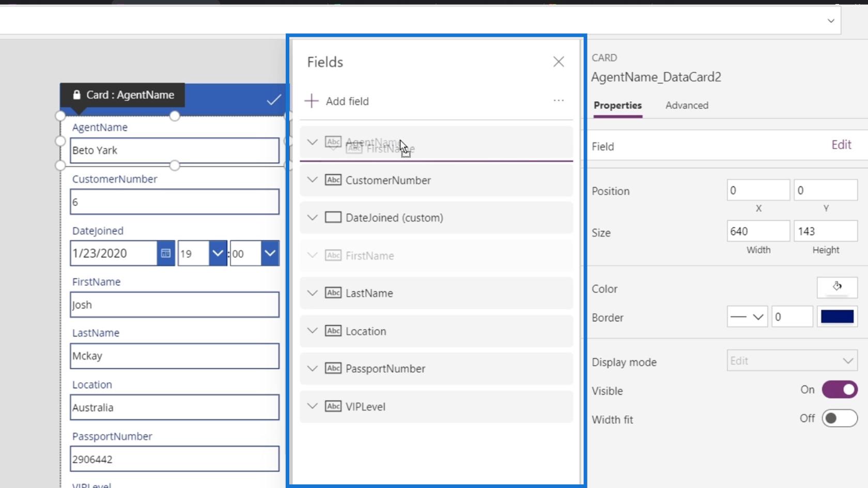Click the Abc type icon for Location field

[333, 331]
